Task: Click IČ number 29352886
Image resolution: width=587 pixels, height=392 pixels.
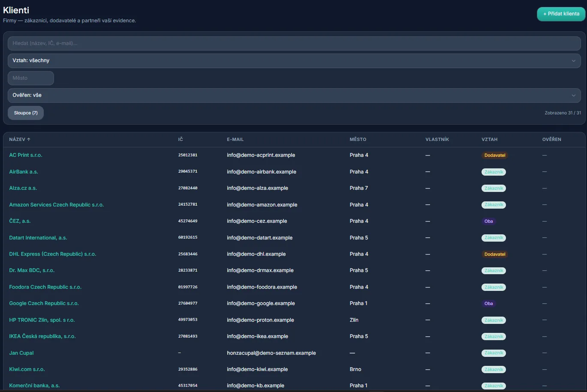Action: 188,369
